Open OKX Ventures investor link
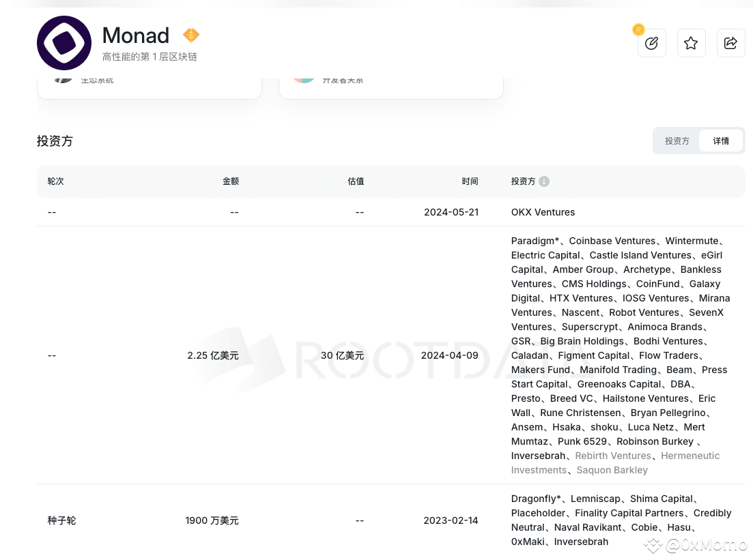 [x=543, y=212]
